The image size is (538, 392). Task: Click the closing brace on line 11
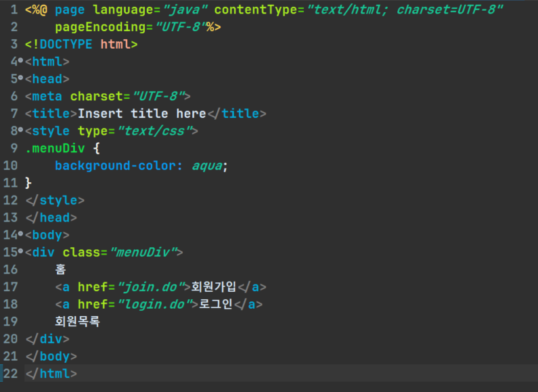click(x=28, y=183)
